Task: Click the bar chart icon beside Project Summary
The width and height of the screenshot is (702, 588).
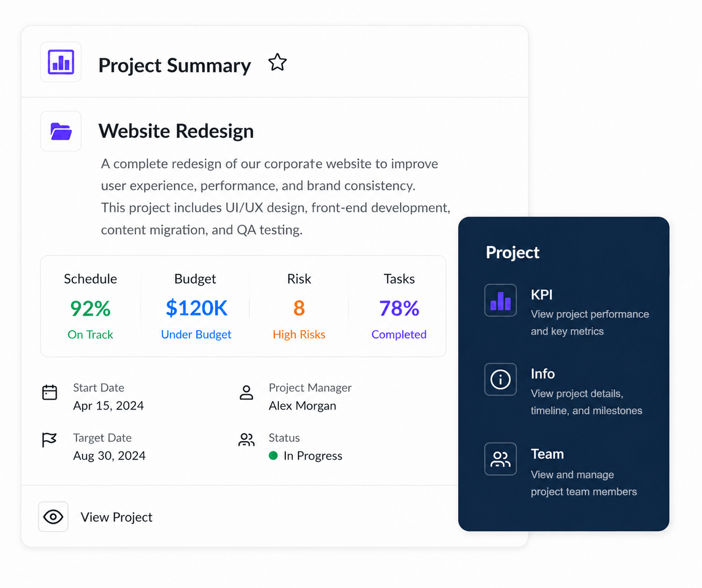Action: point(61,62)
